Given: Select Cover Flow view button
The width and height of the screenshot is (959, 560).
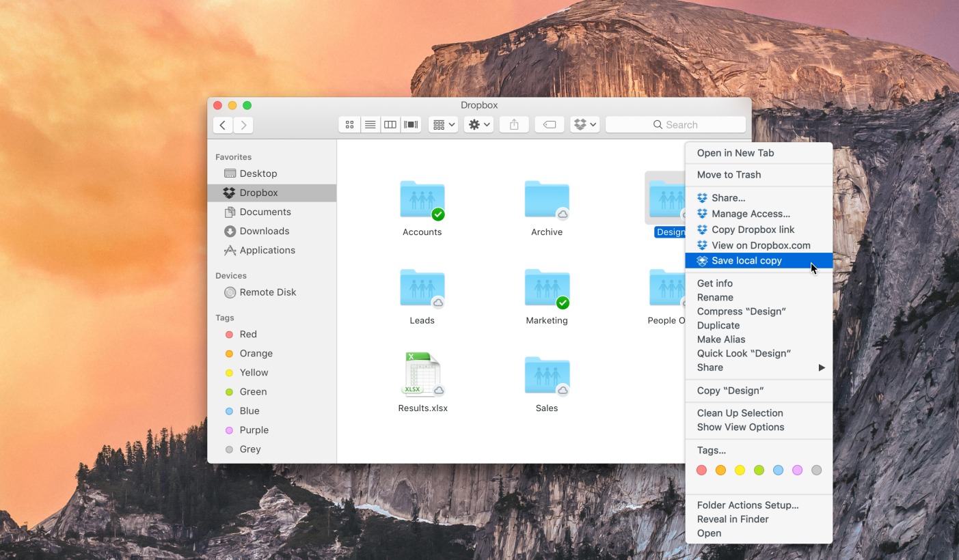Looking at the screenshot, I should [x=411, y=124].
